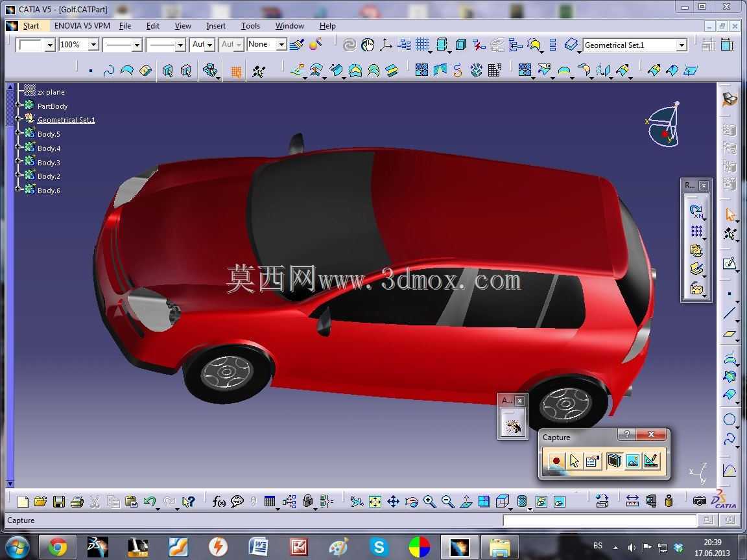
Task: Click the Print icon
Action: (x=77, y=502)
